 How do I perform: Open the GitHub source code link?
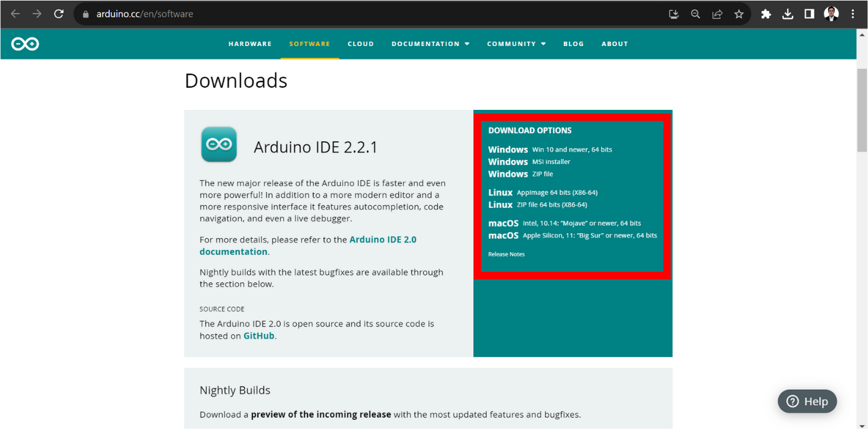259,336
